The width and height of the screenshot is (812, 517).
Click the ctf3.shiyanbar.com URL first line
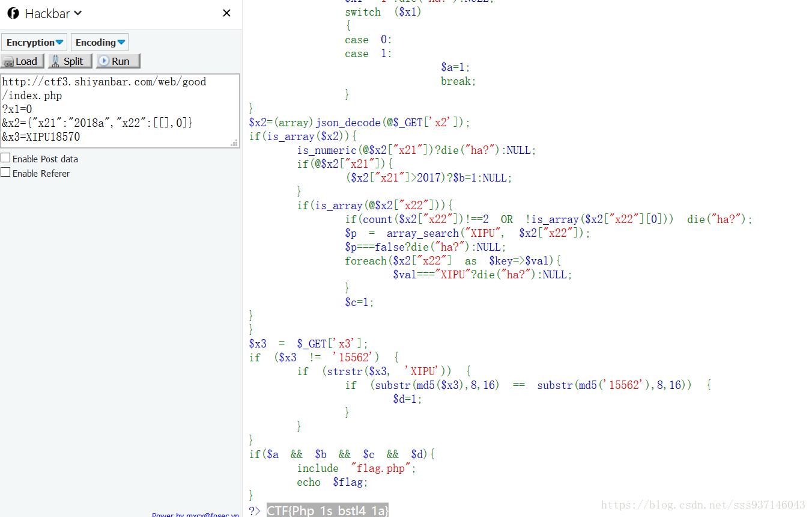point(105,82)
